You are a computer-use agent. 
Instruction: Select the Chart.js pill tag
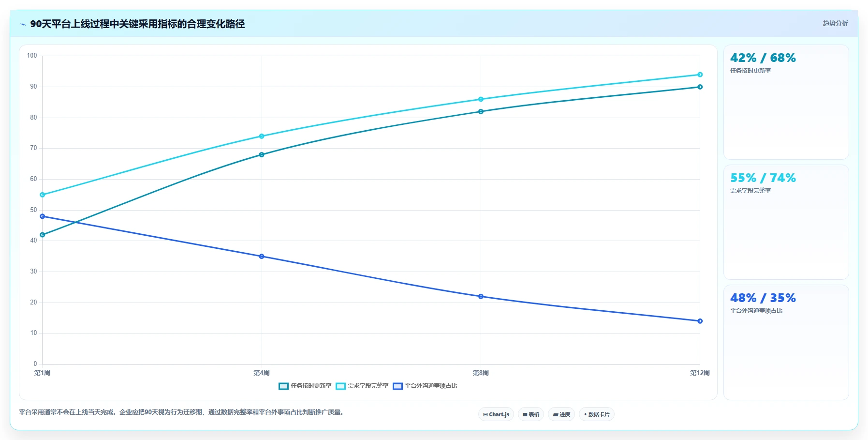(496, 414)
